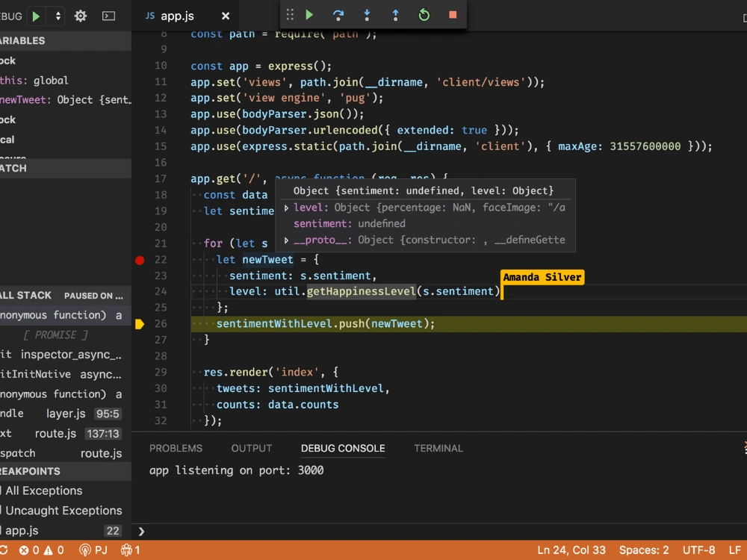Click the sync icon in status bar
747x560 pixels.
pos(4,550)
